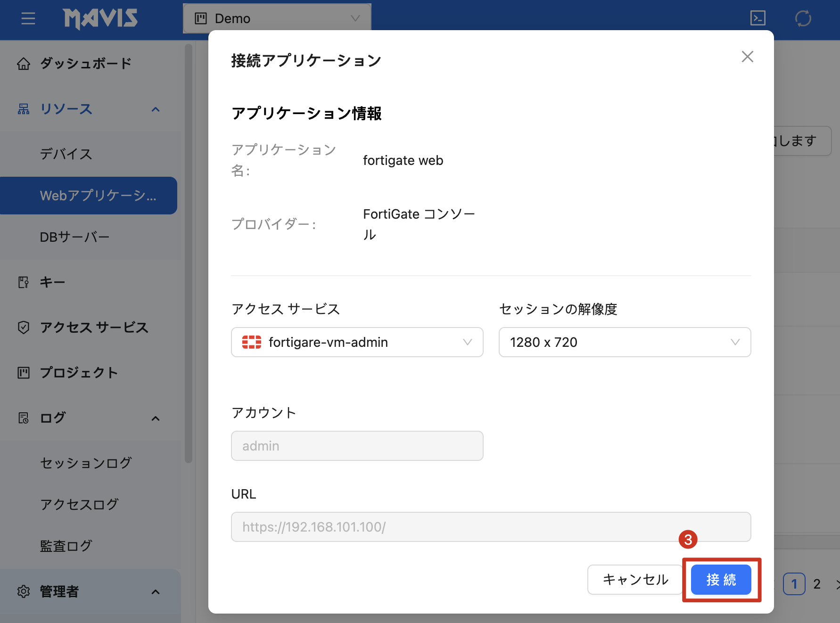Open the terminal console icon
This screenshot has height=623, width=840.
tap(758, 18)
